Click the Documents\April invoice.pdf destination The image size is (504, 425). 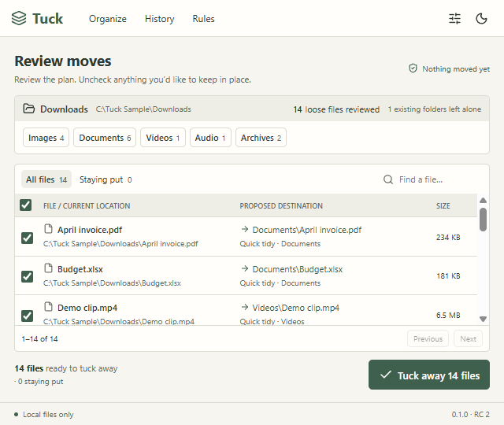307,230
